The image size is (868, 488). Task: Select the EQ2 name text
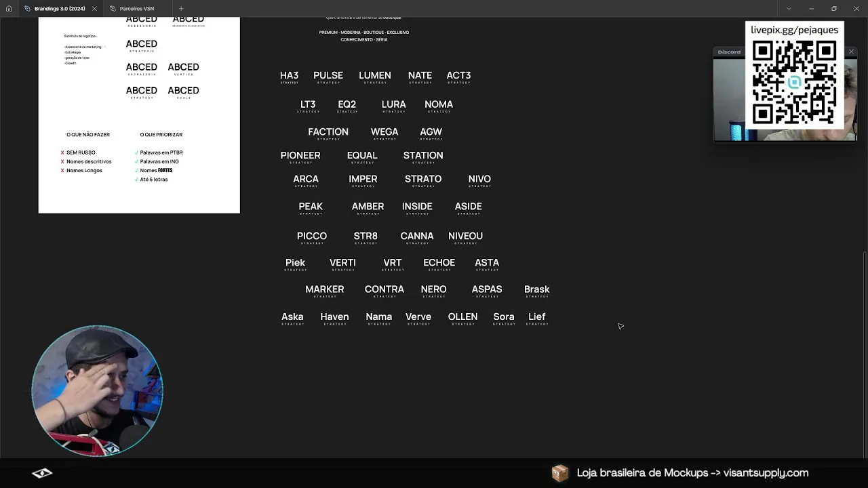tap(347, 104)
